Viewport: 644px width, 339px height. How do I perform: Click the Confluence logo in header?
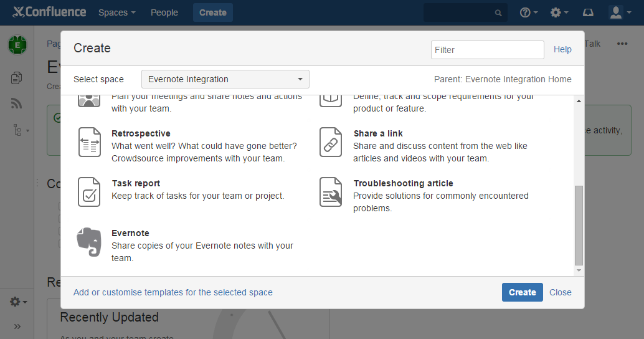click(49, 12)
